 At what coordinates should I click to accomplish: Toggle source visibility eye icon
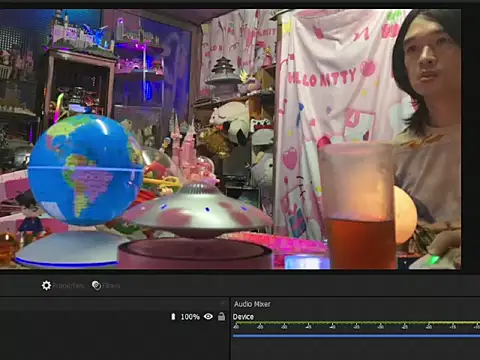(208, 316)
